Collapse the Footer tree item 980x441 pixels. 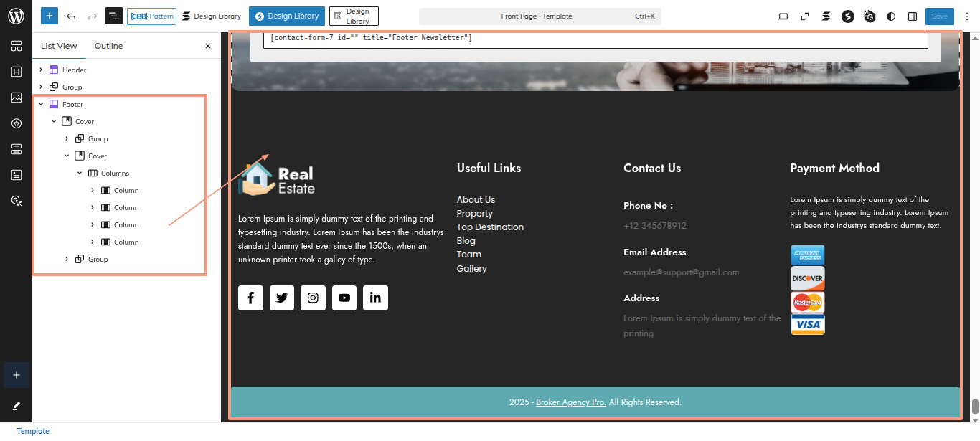click(41, 104)
